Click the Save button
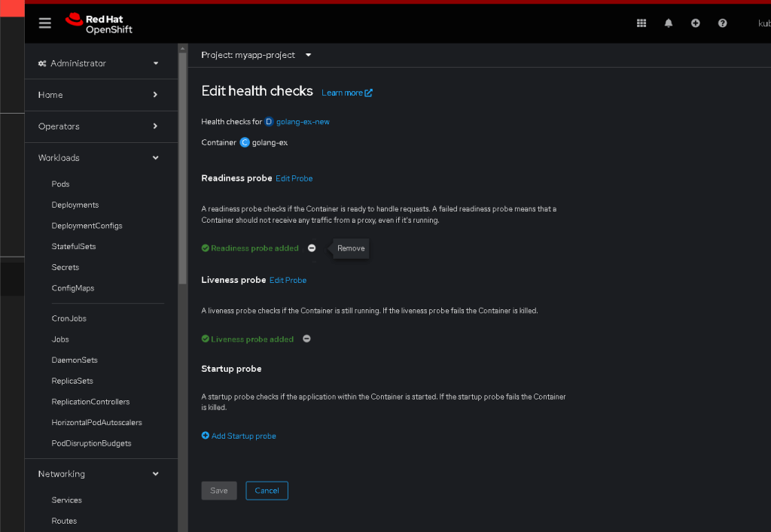The image size is (771, 532). [x=219, y=491]
